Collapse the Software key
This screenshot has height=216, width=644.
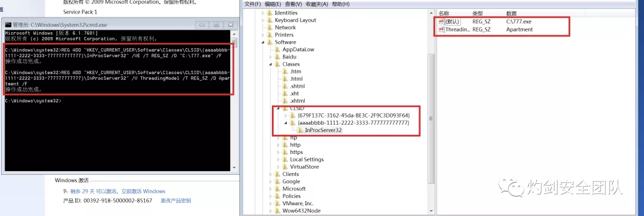point(264,42)
